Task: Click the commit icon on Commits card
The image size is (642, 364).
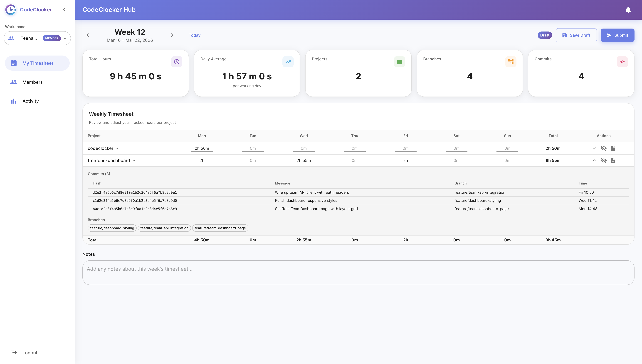Action: pos(622,61)
